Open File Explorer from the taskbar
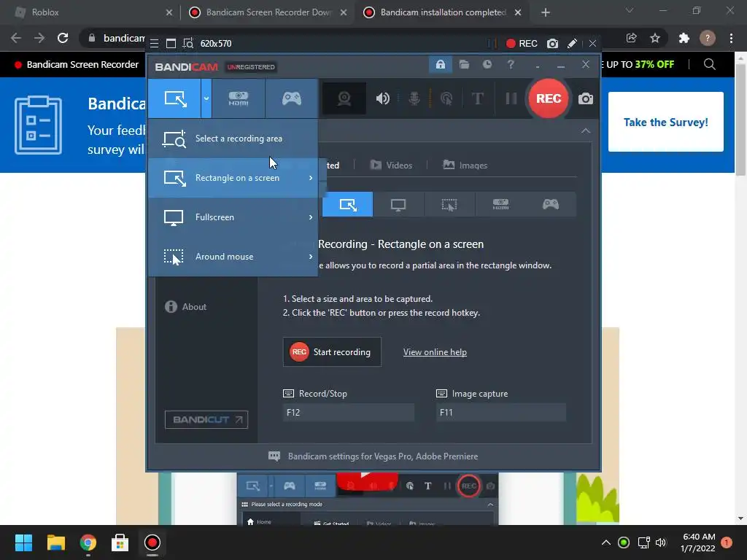747x560 pixels. [x=55, y=542]
